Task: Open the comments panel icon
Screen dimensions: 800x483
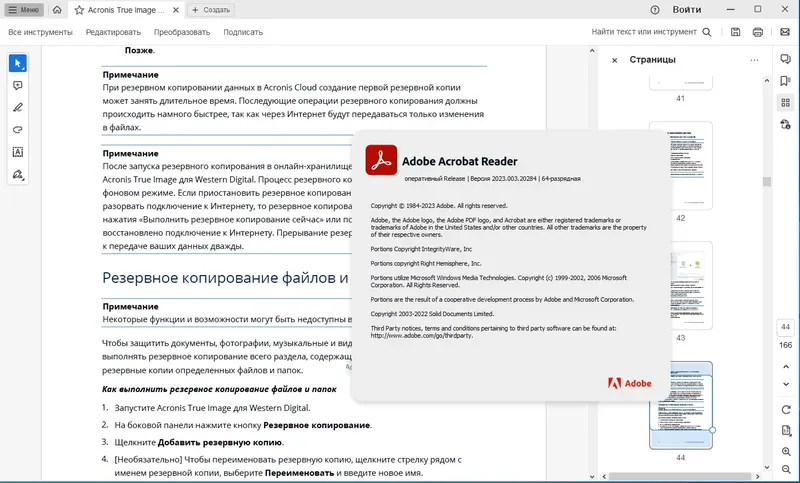Action: (786, 59)
